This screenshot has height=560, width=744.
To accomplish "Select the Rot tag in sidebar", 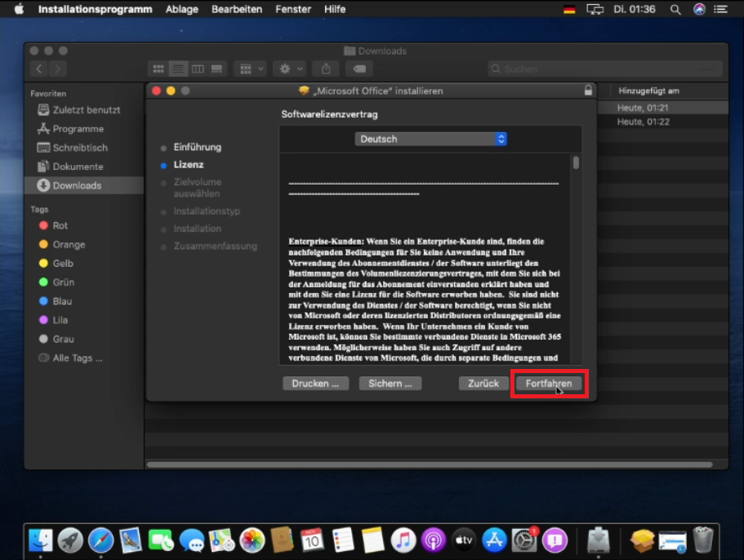I will click(x=60, y=225).
